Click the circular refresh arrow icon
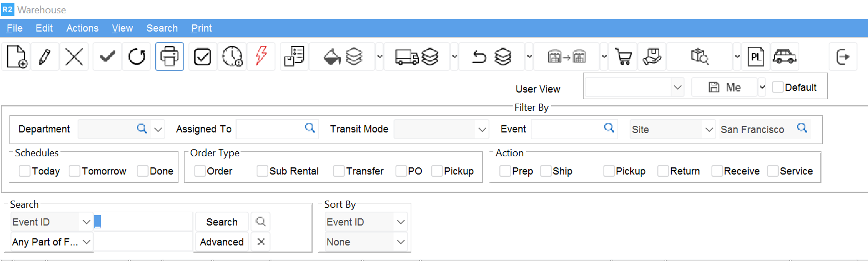The height and width of the screenshot is (261, 868). coord(136,57)
